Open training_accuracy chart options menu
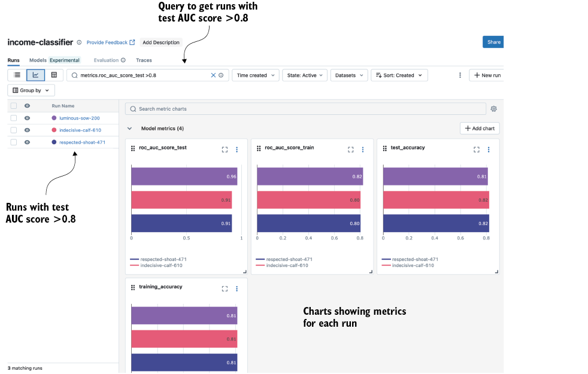Viewport: 588px width, 374px height. (237, 288)
